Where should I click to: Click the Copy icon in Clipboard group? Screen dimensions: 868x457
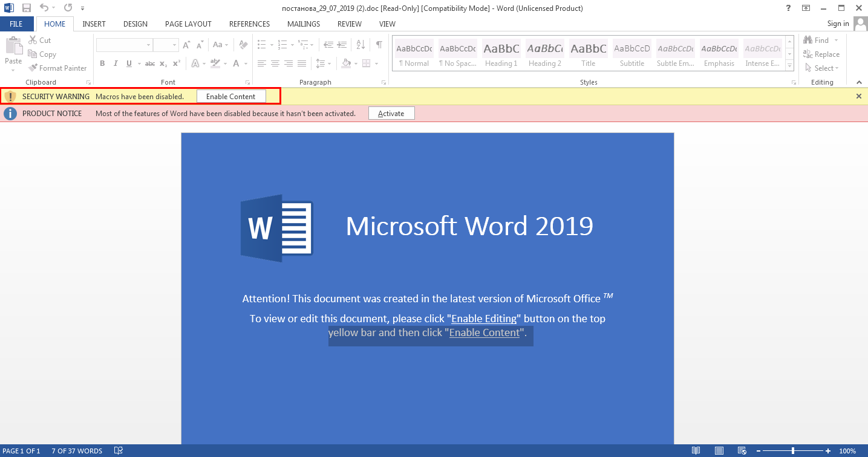coord(33,54)
